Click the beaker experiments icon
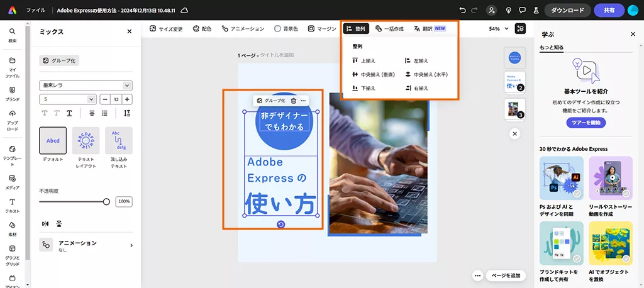Viewport: 644px width, 288px height. 536,10
